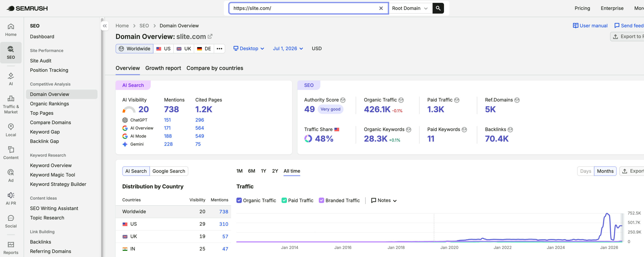Open the Content toolkit icon
The image size is (644, 257).
tap(11, 153)
